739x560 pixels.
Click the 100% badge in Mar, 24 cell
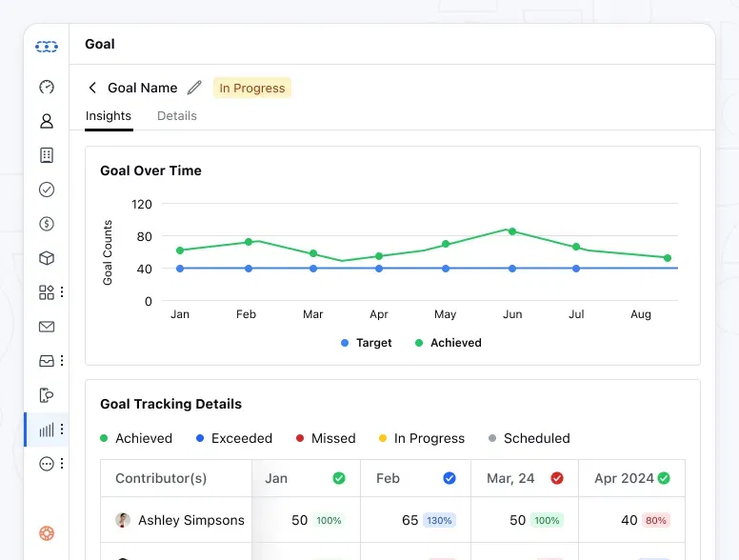point(547,520)
